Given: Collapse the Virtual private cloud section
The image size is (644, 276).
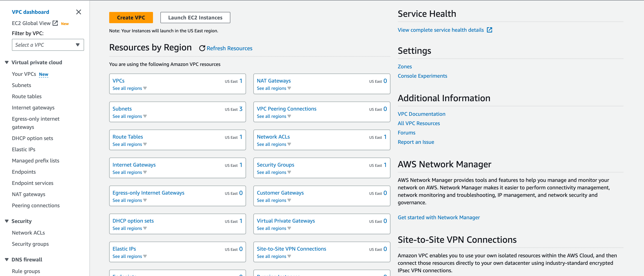Looking at the screenshot, I should click(7, 62).
